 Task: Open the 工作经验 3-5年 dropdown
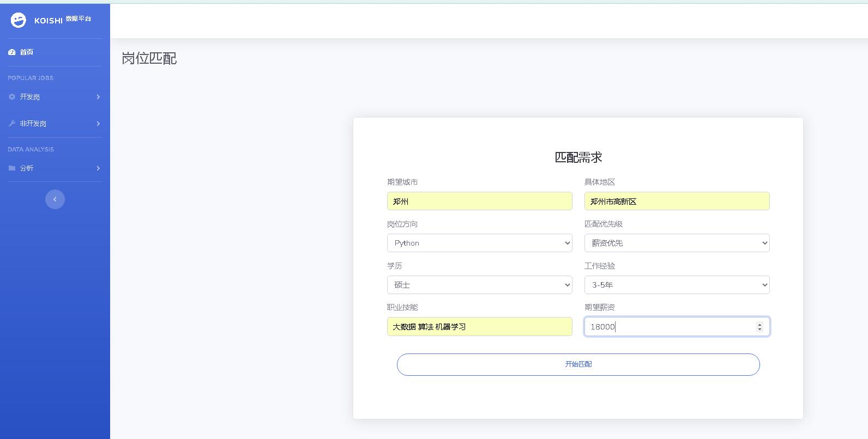click(677, 285)
